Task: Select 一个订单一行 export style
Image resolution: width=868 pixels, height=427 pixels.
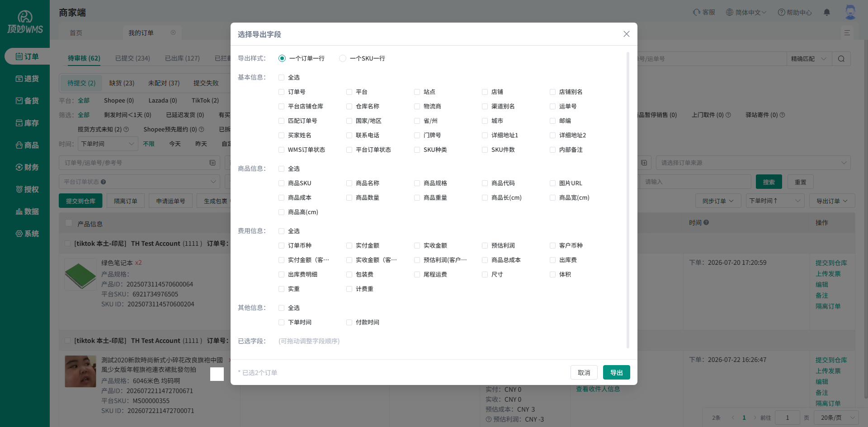Action: point(282,58)
